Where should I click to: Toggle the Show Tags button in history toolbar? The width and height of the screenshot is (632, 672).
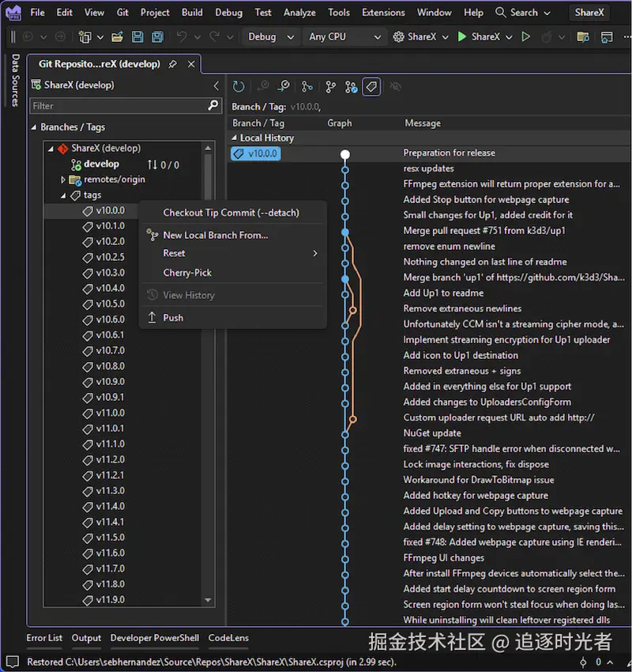pyautogui.click(x=371, y=87)
